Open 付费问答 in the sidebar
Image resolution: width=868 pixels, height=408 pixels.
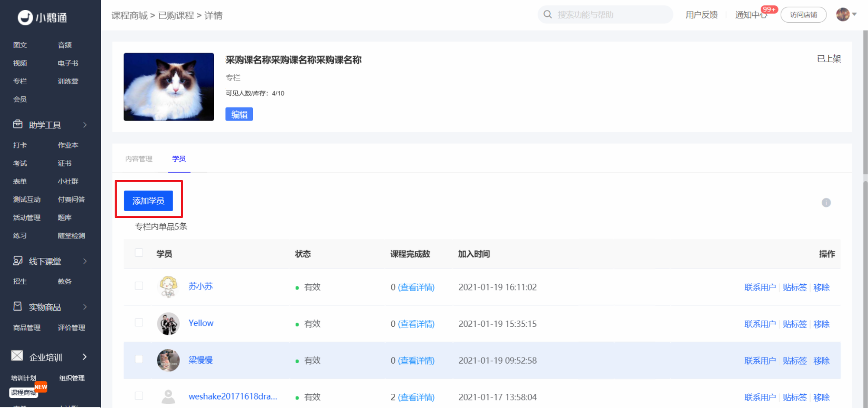72,200
